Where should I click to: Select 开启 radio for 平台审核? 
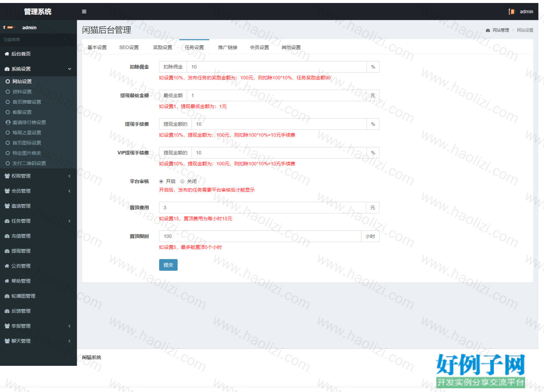pos(161,181)
